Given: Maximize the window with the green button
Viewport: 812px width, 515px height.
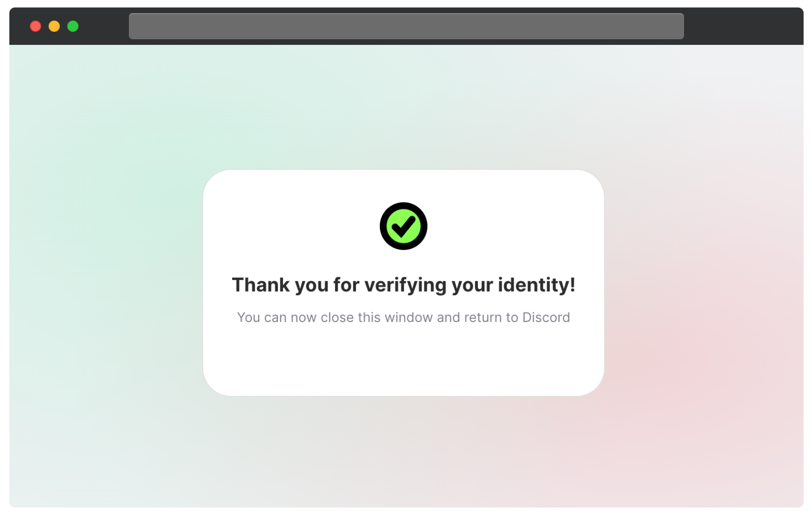Looking at the screenshot, I should pyautogui.click(x=73, y=26).
